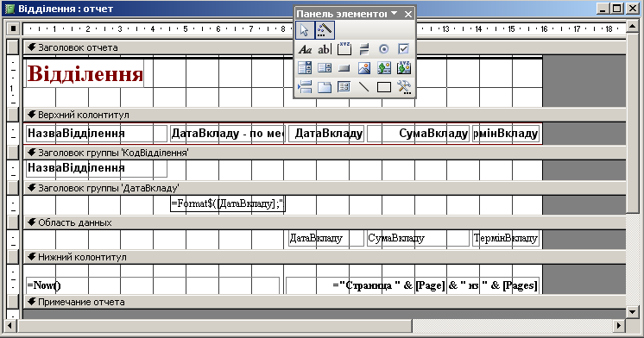Select the Tab Control tool

coord(325,87)
